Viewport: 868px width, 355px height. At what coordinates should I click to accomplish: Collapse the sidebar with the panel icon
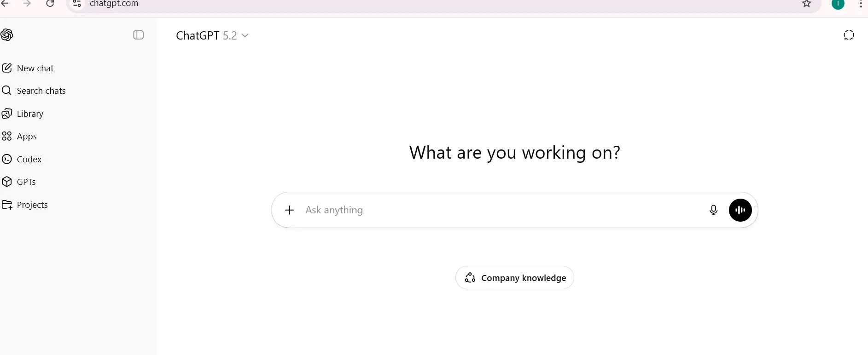(x=139, y=35)
